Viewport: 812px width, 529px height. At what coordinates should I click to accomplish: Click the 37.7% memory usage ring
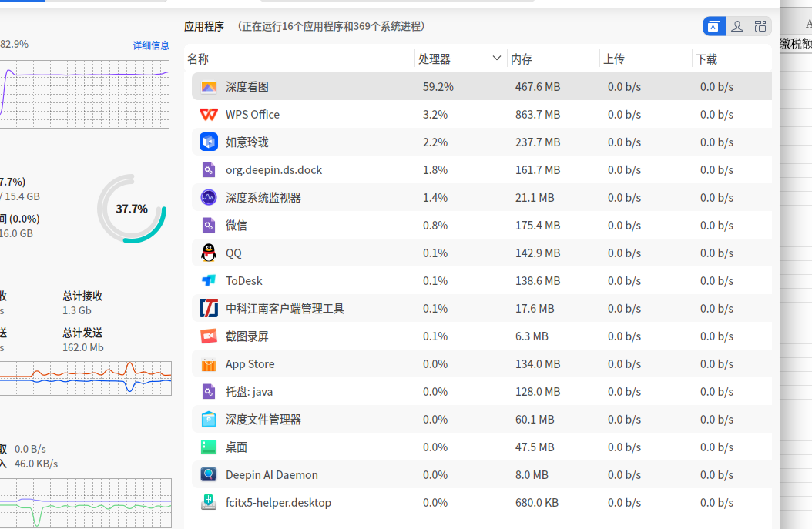click(132, 209)
